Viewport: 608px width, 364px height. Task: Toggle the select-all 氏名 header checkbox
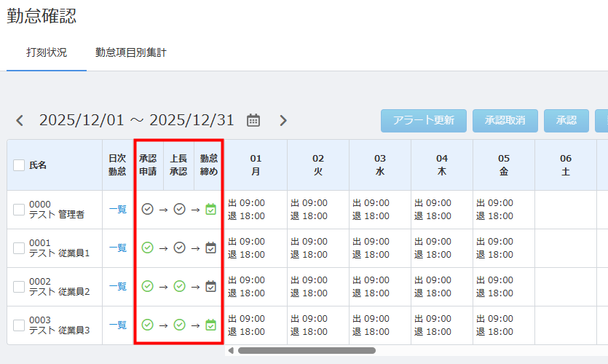click(x=20, y=165)
